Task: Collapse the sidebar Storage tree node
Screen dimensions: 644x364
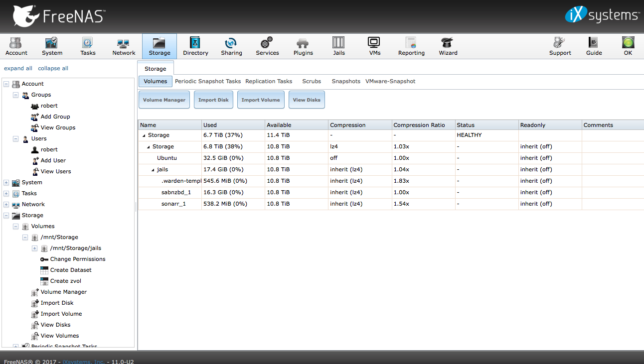Action: (x=6, y=215)
